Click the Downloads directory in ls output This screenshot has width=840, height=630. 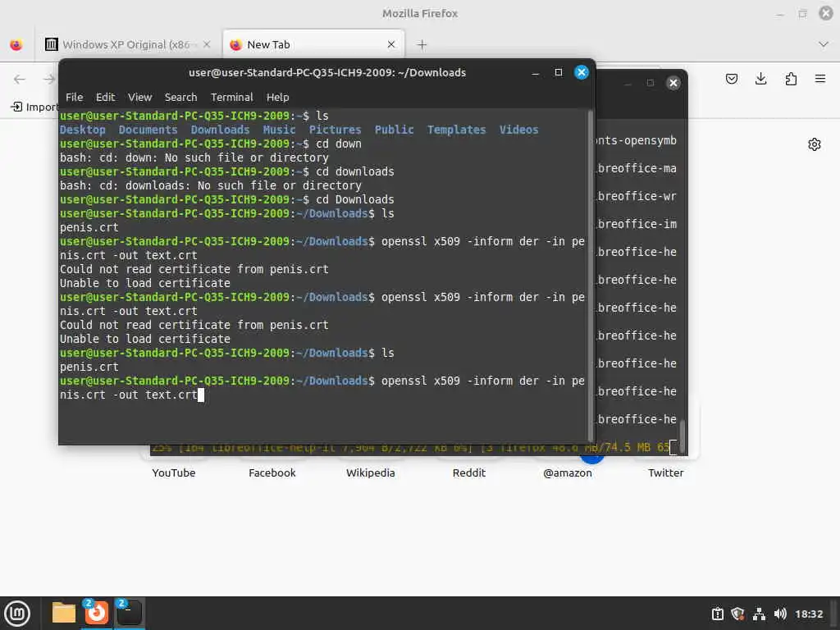[220, 130]
